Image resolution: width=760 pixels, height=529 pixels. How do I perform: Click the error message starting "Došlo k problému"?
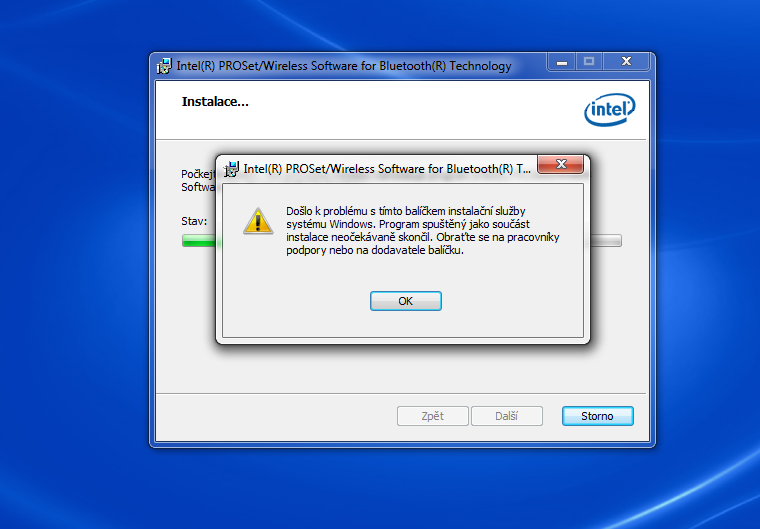click(x=423, y=231)
